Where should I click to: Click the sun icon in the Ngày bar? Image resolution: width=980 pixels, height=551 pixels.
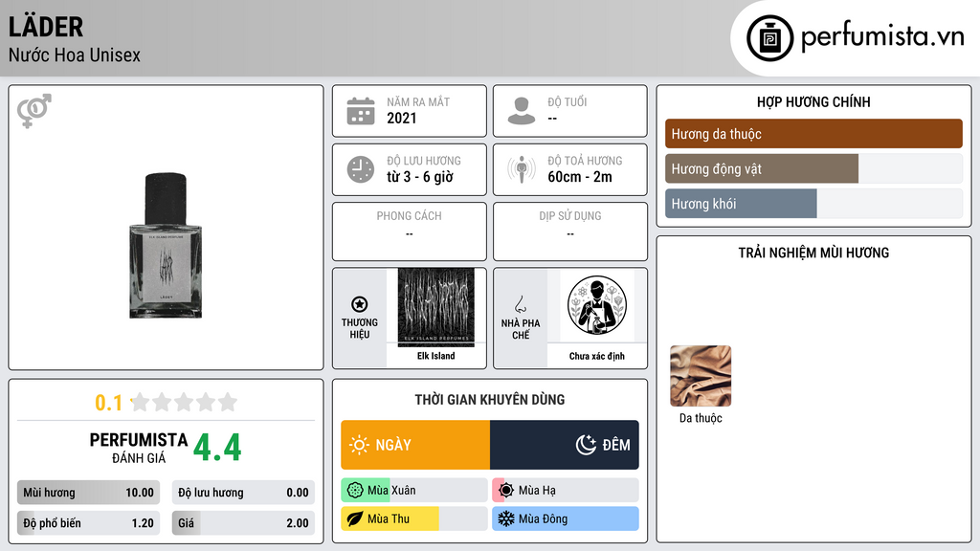point(359,445)
